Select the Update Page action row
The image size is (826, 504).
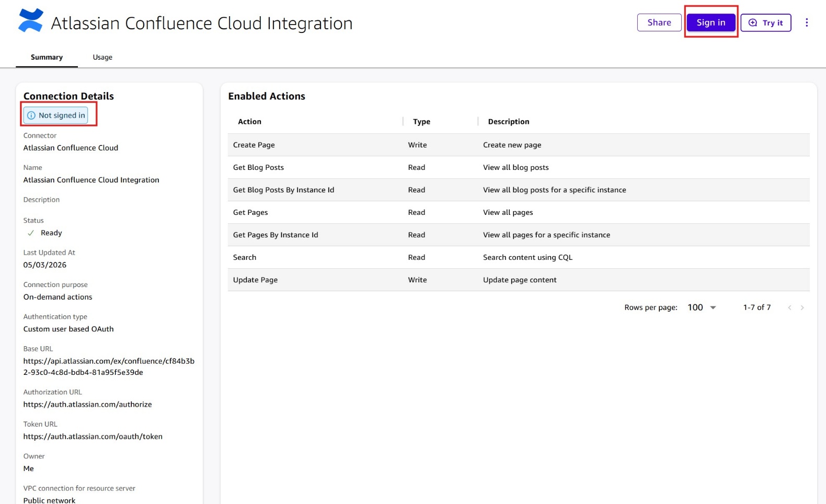(519, 280)
